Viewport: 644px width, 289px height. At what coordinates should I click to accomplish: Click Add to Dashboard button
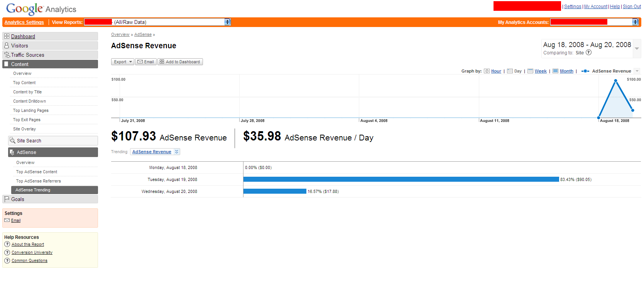tap(180, 62)
